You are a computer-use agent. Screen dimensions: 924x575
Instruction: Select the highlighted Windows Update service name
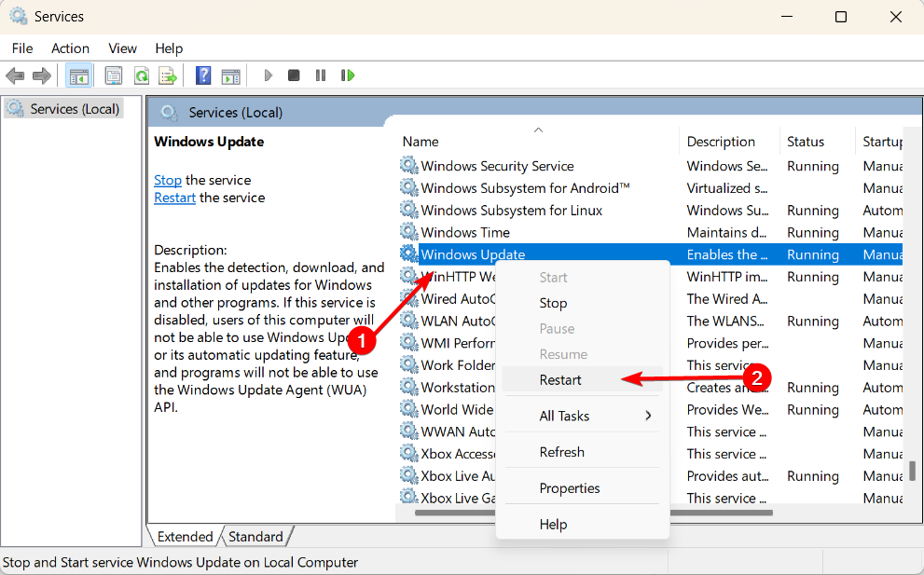coord(473,254)
